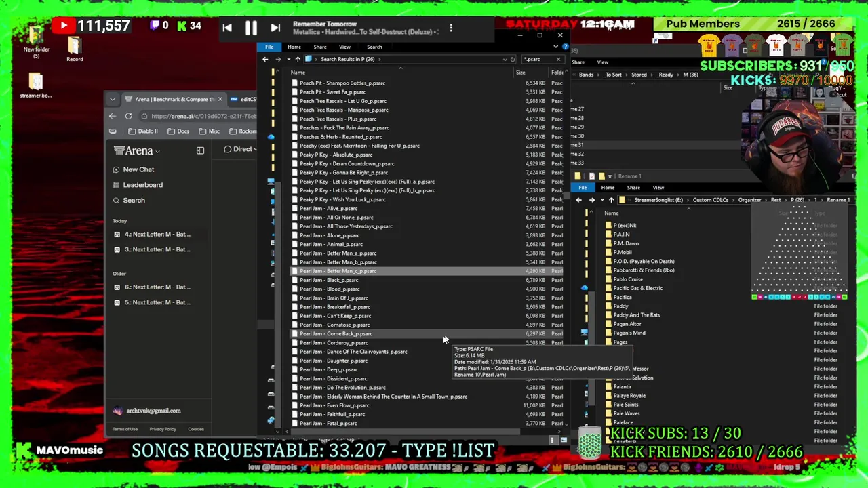Switch to large icons view in search window
The width and height of the screenshot is (868, 488).
click(x=564, y=440)
